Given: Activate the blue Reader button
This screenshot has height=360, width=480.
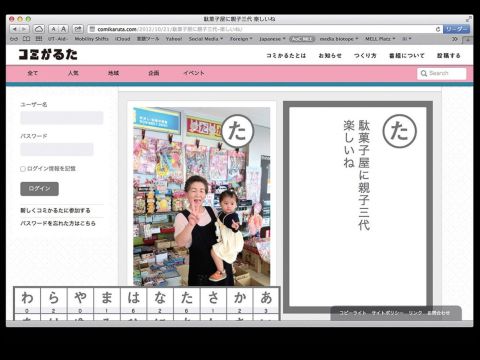Looking at the screenshot, I should (x=456, y=29).
